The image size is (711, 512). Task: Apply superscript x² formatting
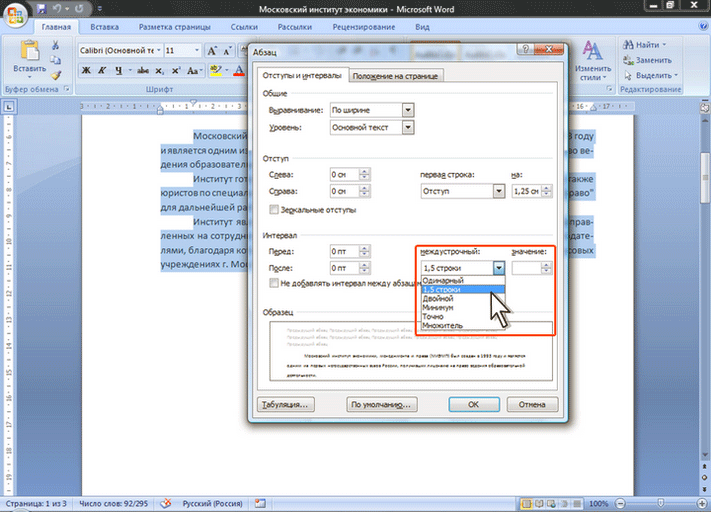[176, 70]
